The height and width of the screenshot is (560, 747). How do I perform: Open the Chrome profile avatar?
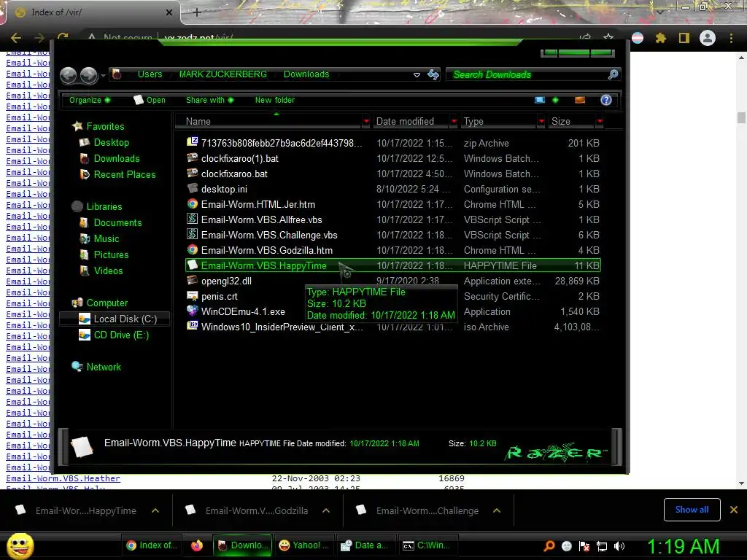point(708,38)
